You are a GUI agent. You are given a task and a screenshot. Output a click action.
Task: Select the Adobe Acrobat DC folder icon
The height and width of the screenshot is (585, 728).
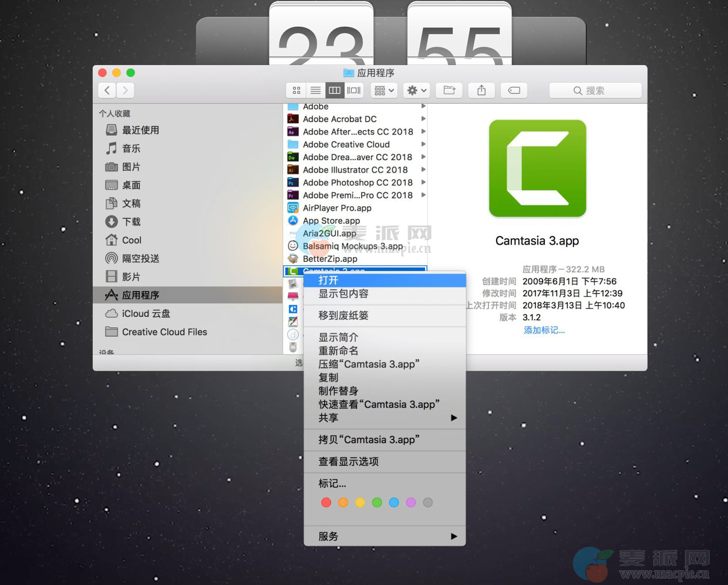(x=293, y=119)
